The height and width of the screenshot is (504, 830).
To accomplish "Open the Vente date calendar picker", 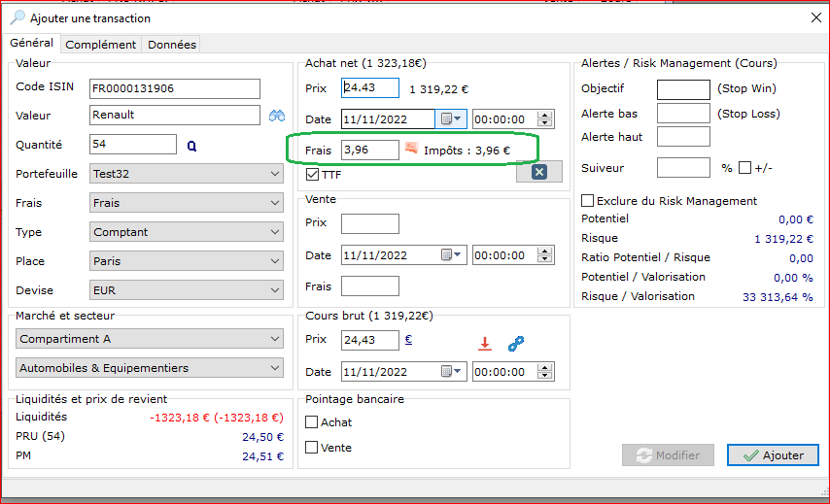I will tap(451, 254).
